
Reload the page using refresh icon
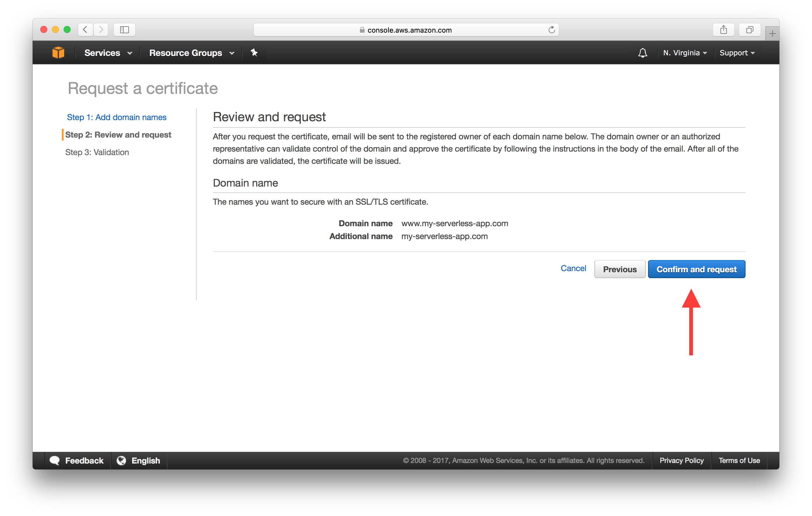(551, 30)
